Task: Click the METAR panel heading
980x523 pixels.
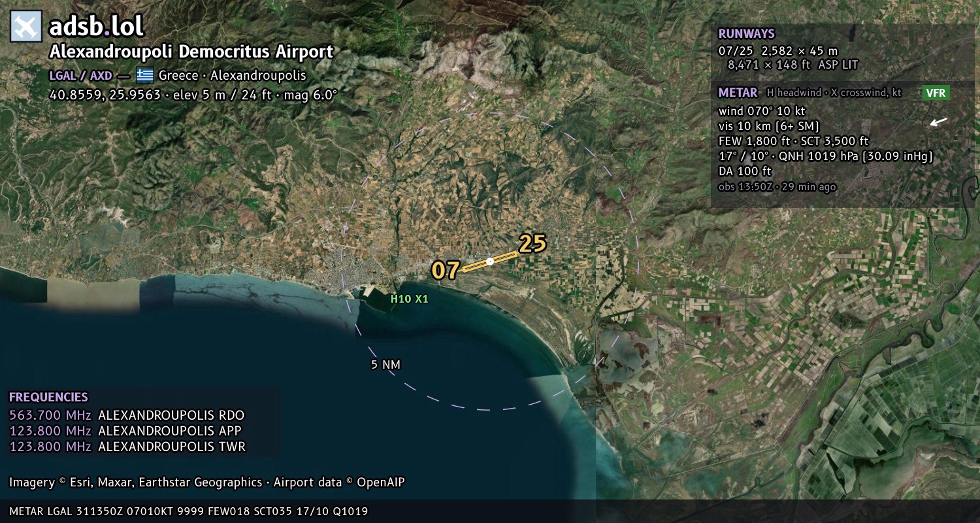Action: [738, 93]
